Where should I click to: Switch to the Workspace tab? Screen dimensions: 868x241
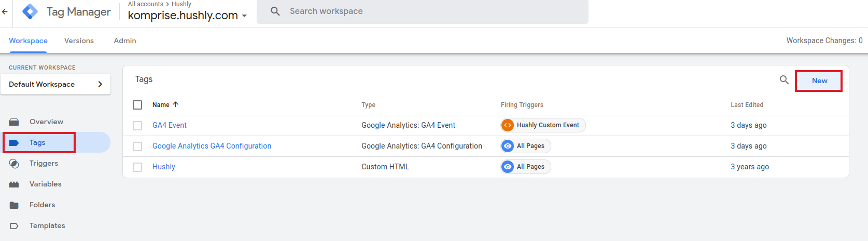click(28, 41)
